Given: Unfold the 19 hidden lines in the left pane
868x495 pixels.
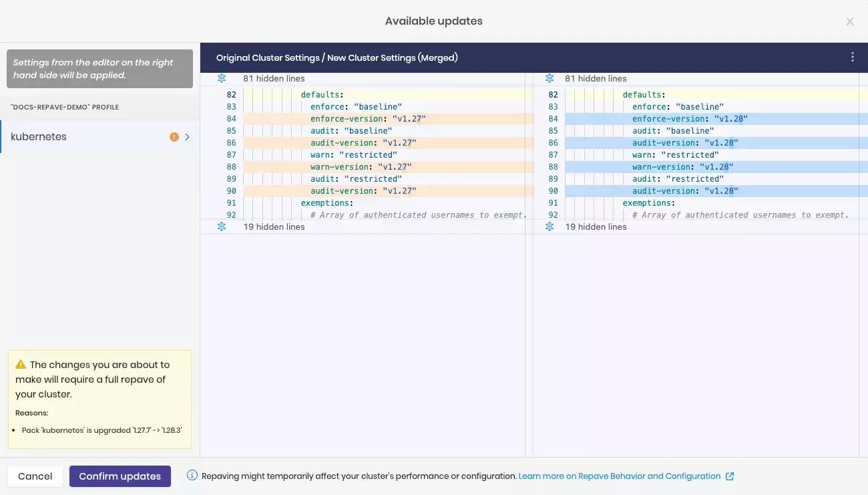Looking at the screenshot, I should [x=221, y=226].
